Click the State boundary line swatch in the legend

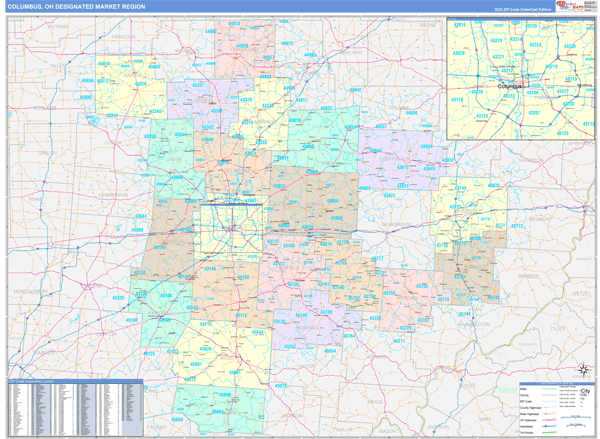pyautogui.click(x=549, y=389)
